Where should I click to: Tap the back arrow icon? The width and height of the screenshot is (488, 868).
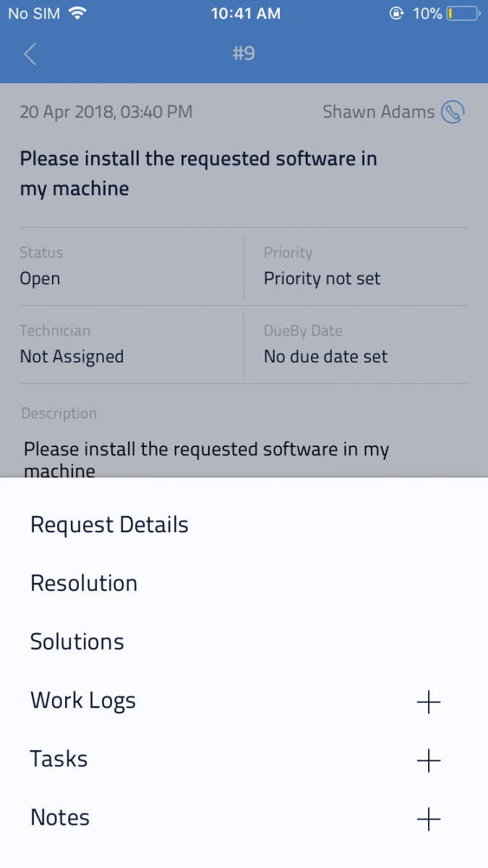[x=30, y=54]
